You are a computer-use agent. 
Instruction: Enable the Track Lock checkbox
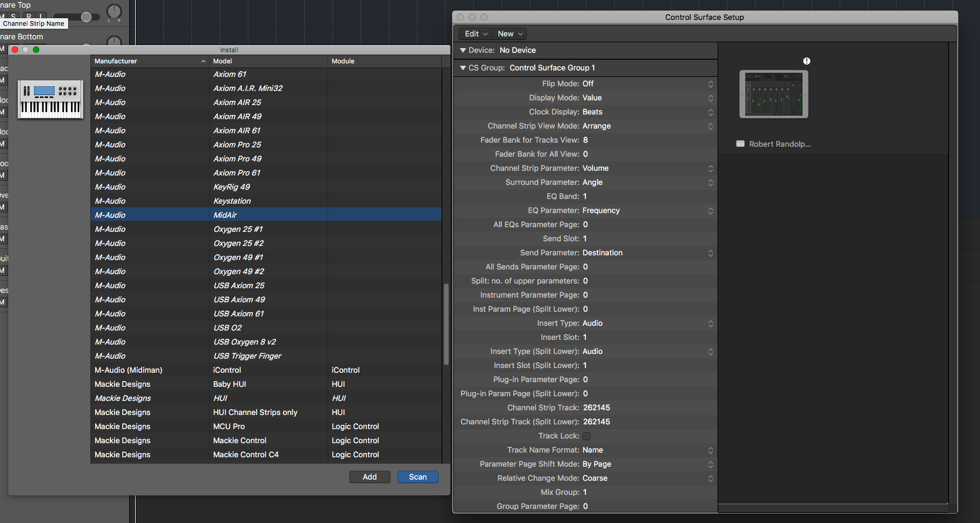pyautogui.click(x=587, y=436)
